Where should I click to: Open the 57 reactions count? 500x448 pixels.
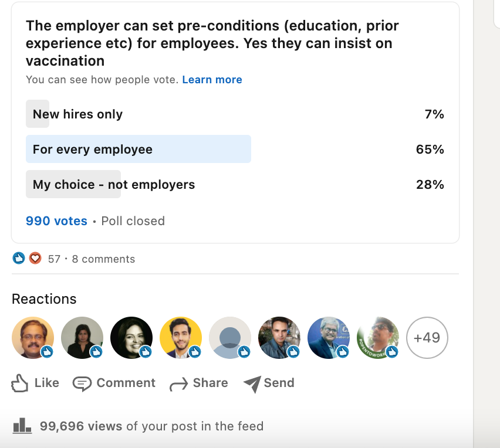(x=54, y=259)
